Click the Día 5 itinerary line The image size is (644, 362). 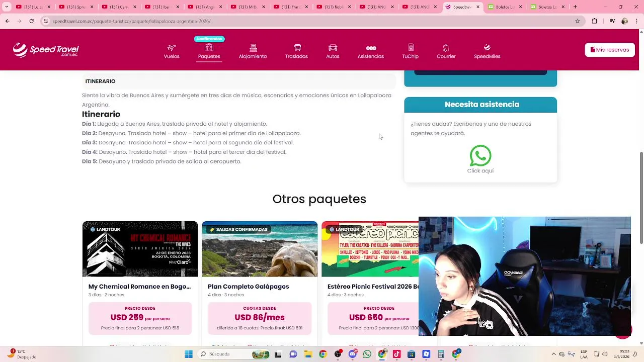pos(162,161)
